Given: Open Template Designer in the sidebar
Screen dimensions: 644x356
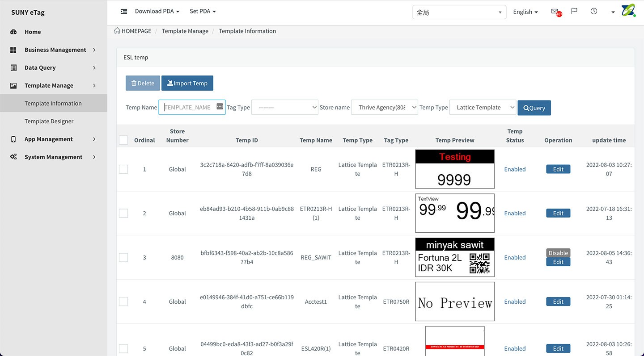Looking at the screenshot, I should pyautogui.click(x=49, y=121).
